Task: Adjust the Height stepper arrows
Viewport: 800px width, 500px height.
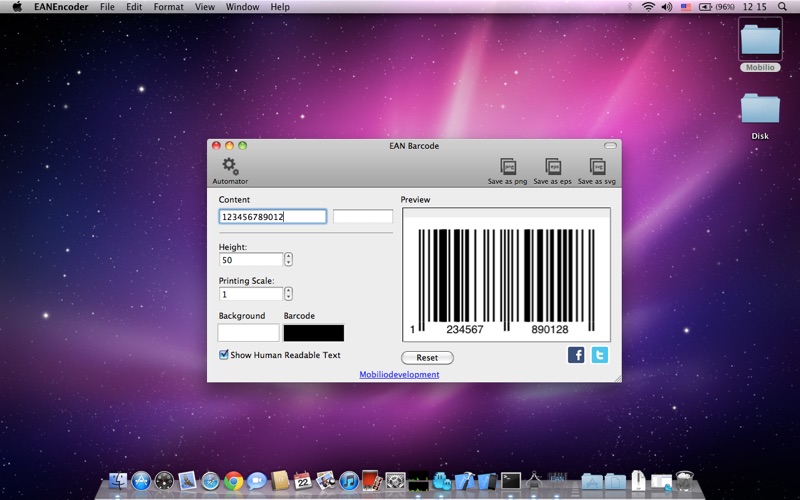Action: [x=288, y=259]
